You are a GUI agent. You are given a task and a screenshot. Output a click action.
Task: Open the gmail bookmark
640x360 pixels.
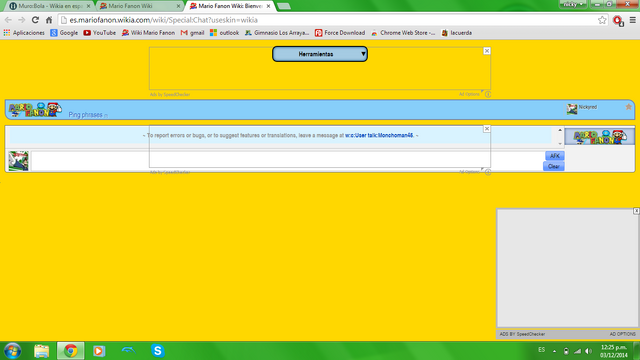point(192,33)
